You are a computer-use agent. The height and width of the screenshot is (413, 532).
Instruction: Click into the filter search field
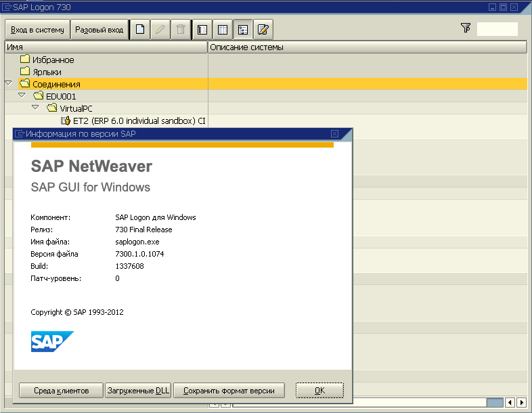tap(497, 29)
